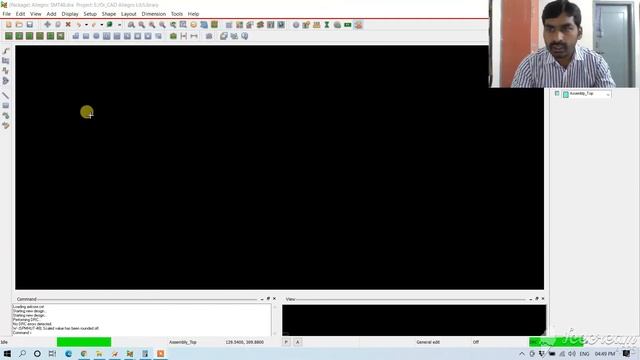Click the last pink icon in top toolbar
This screenshot has width=640, height=360.
click(x=358, y=25)
